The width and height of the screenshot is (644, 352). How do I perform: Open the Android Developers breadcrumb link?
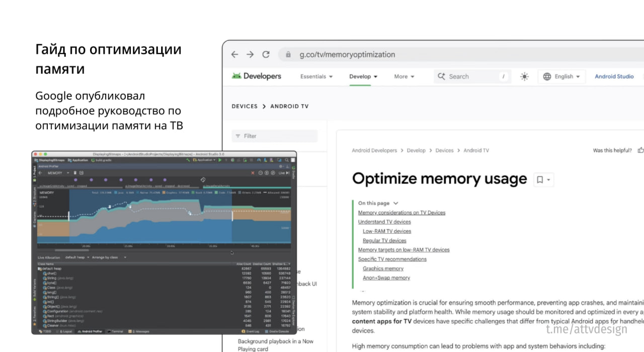[x=374, y=151]
